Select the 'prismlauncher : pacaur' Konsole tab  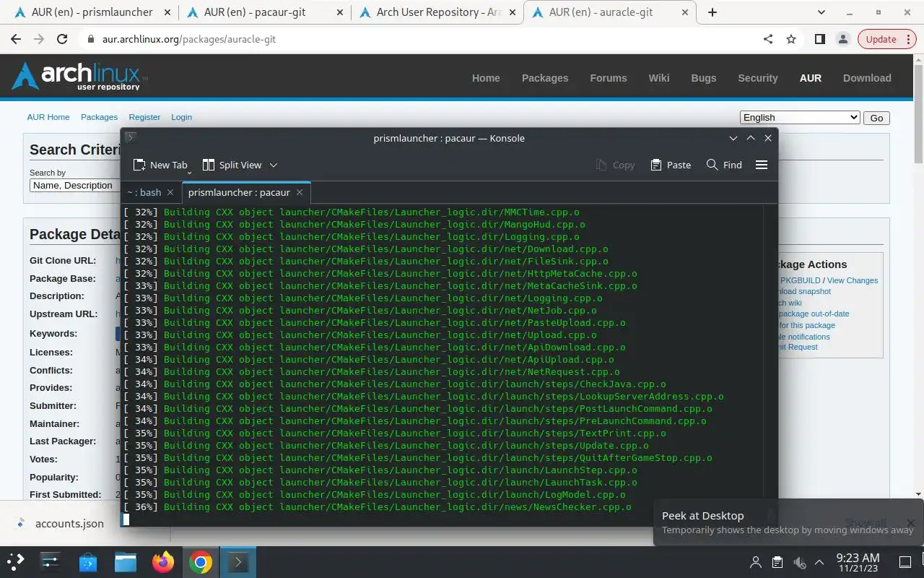coord(239,192)
